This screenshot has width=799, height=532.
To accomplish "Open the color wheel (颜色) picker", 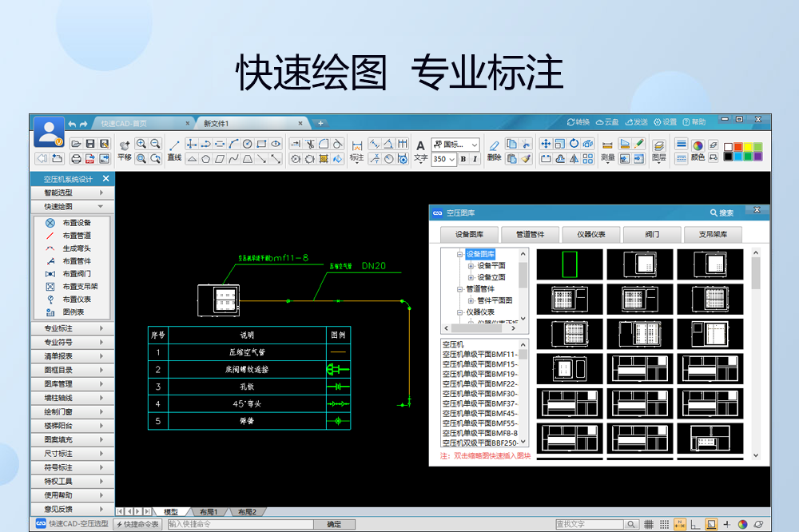I will tap(698, 145).
